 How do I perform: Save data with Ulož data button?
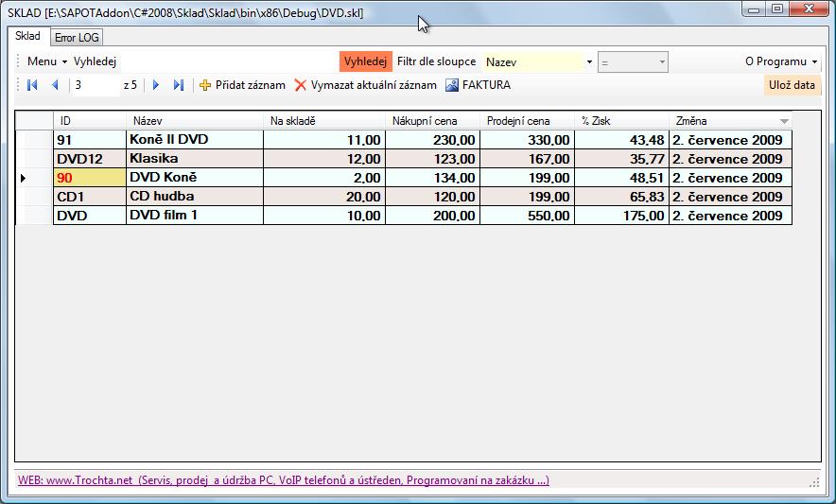[x=792, y=85]
